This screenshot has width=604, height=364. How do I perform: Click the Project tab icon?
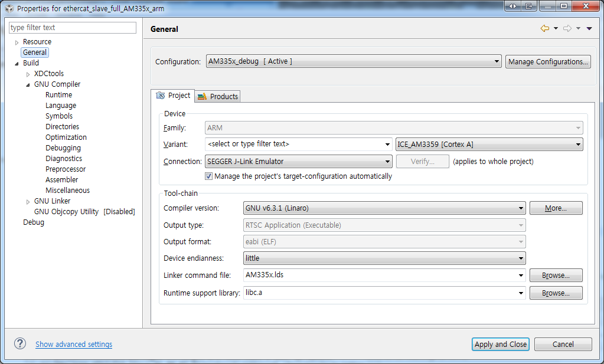(x=160, y=96)
